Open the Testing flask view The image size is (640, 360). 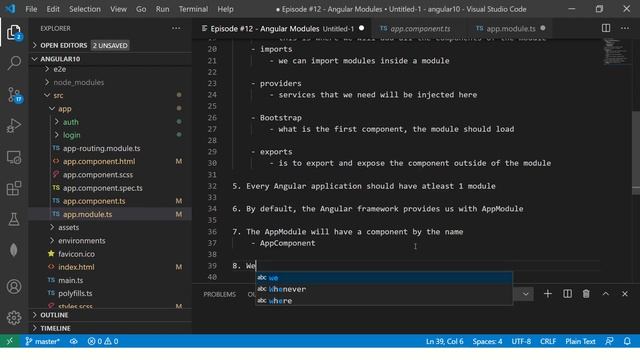pyautogui.click(x=14, y=219)
